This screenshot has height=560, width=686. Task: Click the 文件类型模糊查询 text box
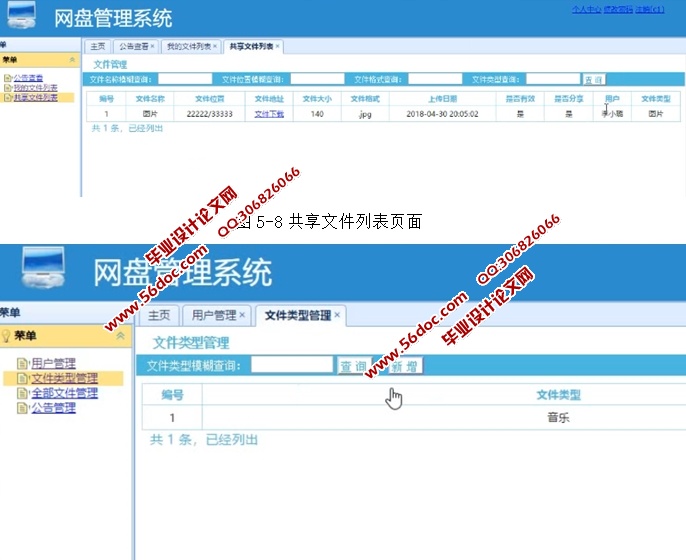coord(291,366)
